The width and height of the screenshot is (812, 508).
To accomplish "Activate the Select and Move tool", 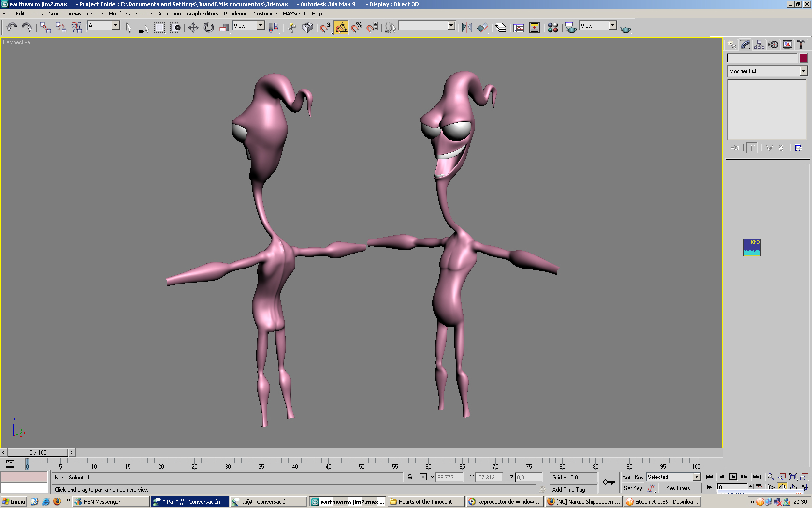I will point(193,28).
